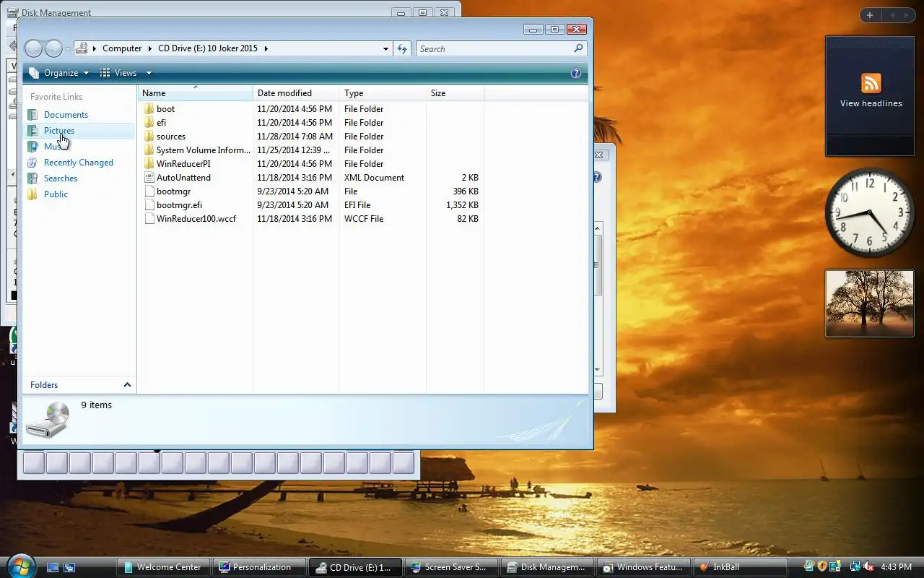Image resolution: width=924 pixels, height=578 pixels.
Task: Sort by Date modified column header
Action: coord(296,93)
